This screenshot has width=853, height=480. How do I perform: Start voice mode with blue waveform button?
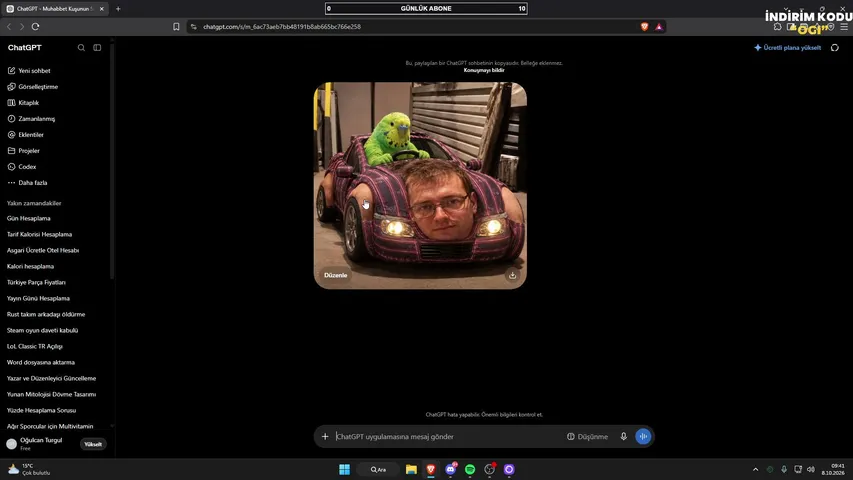click(x=643, y=436)
